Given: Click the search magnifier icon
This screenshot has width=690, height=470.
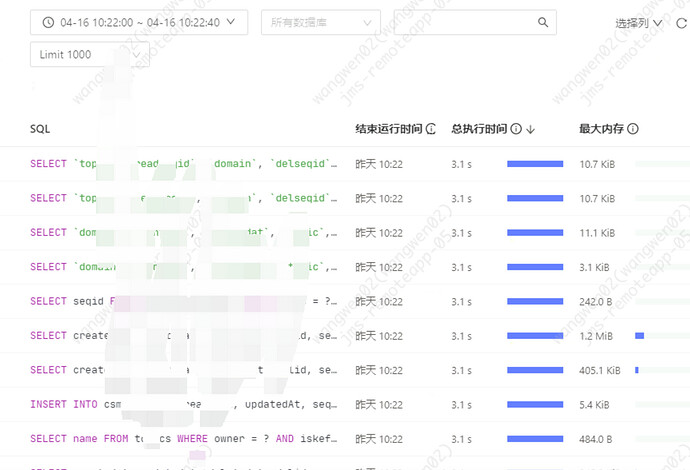Looking at the screenshot, I should tap(543, 22).
